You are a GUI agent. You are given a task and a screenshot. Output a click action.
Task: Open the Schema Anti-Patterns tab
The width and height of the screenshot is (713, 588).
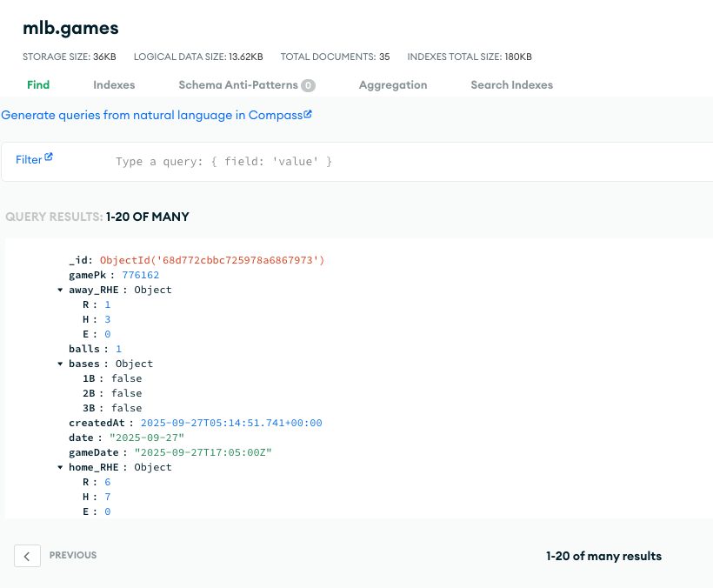[238, 85]
